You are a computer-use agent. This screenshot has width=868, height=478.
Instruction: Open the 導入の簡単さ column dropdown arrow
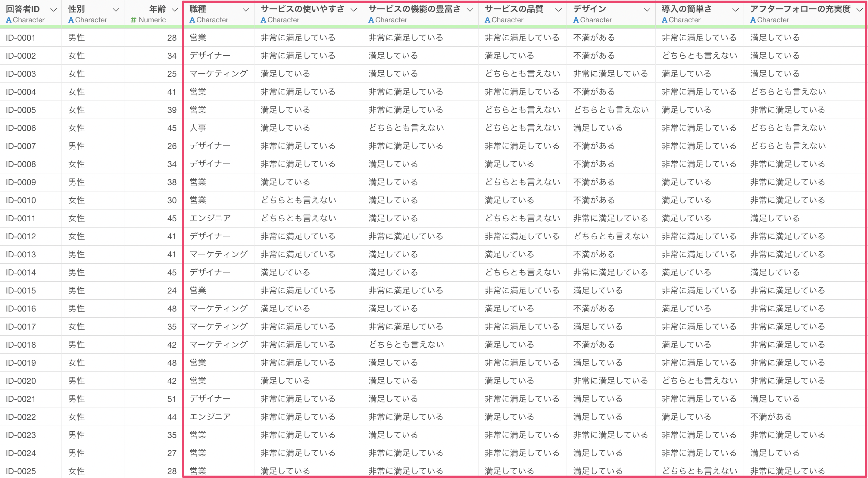pos(735,10)
